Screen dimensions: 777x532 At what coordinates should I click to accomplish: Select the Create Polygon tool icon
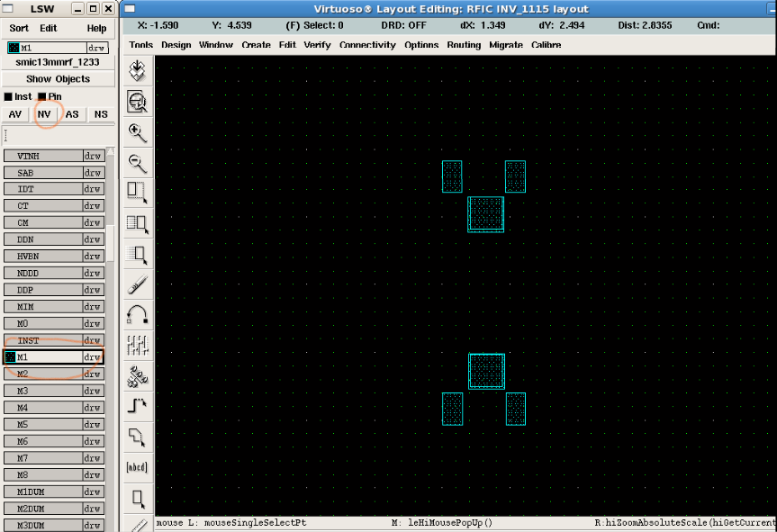coord(137,437)
